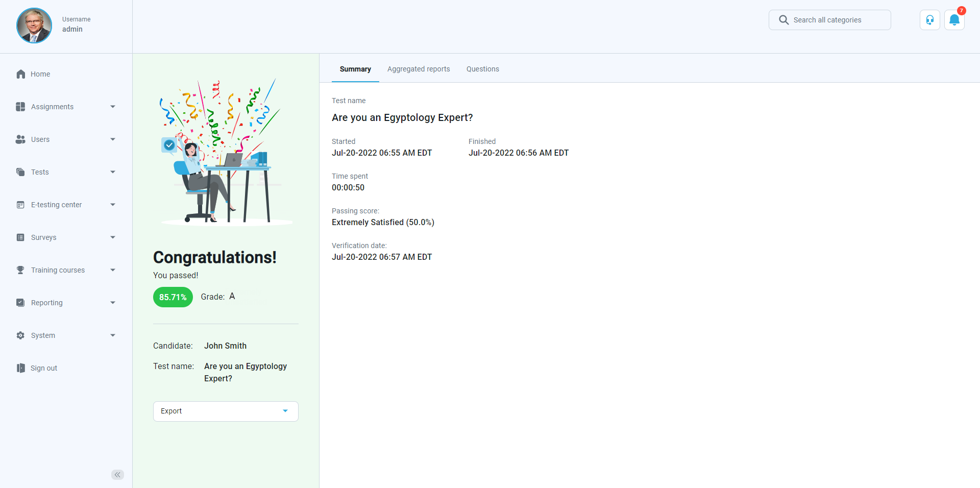The width and height of the screenshot is (980, 488).
Task: Click the Search all categories field
Action: click(829, 20)
